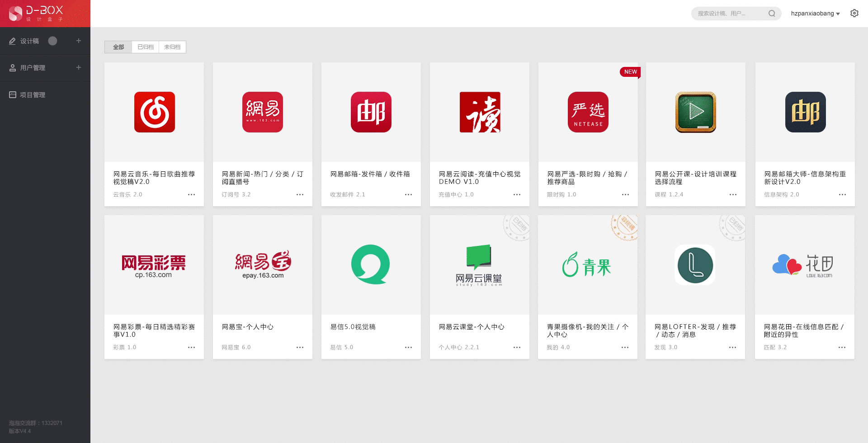Open the 读 cloud reading app icon
The width and height of the screenshot is (868, 443).
480,112
